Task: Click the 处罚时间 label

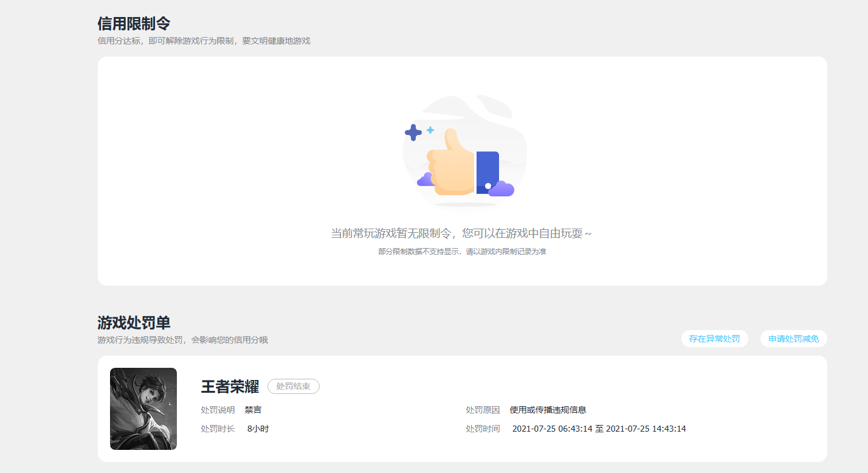Action: (x=483, y=429)
